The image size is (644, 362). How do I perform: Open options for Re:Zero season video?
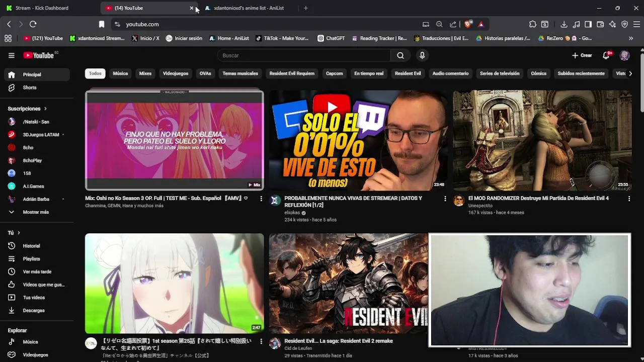point(261,341)
